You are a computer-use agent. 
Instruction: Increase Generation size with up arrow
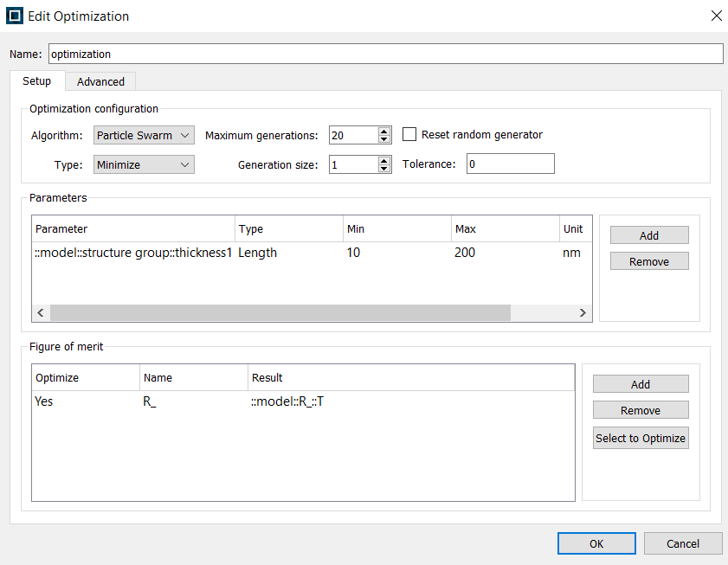tap(385, 160)
